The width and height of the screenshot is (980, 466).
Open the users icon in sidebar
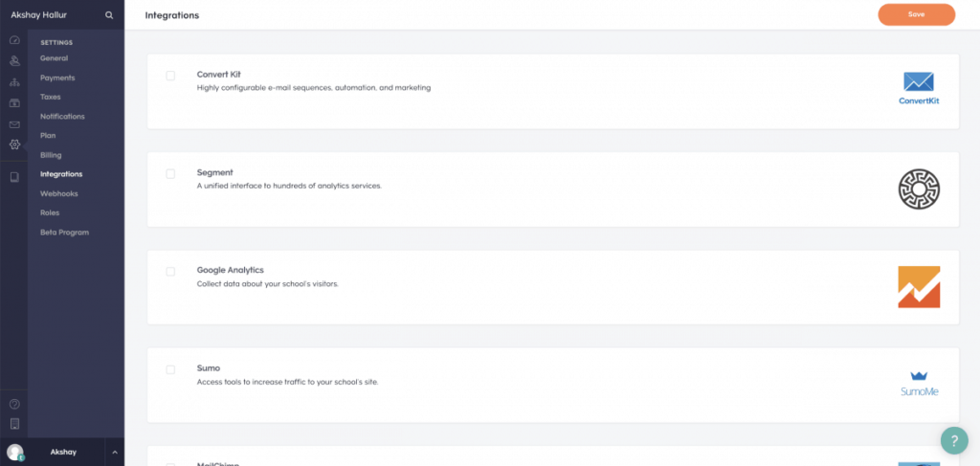click(14, 61)
